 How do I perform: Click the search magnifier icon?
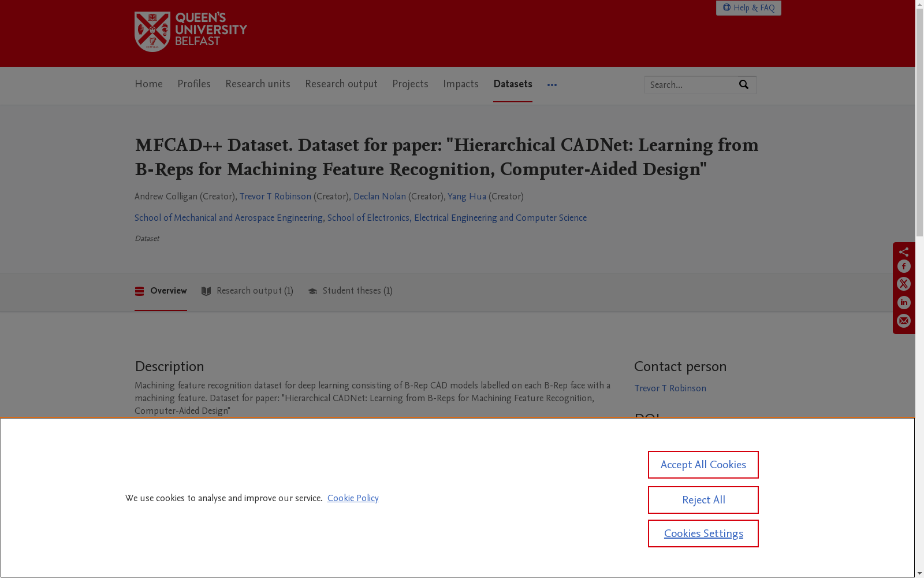tap(744, 85)
